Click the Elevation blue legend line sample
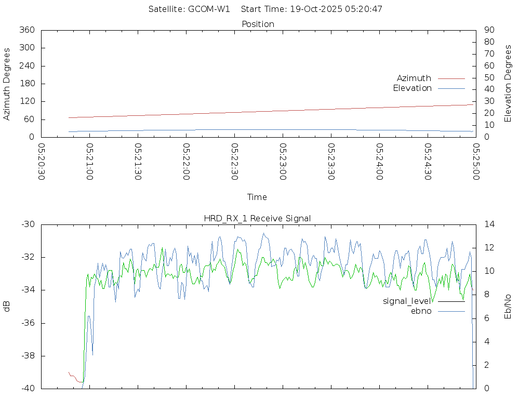Viewport: 532px width, 399px height. 451,88
